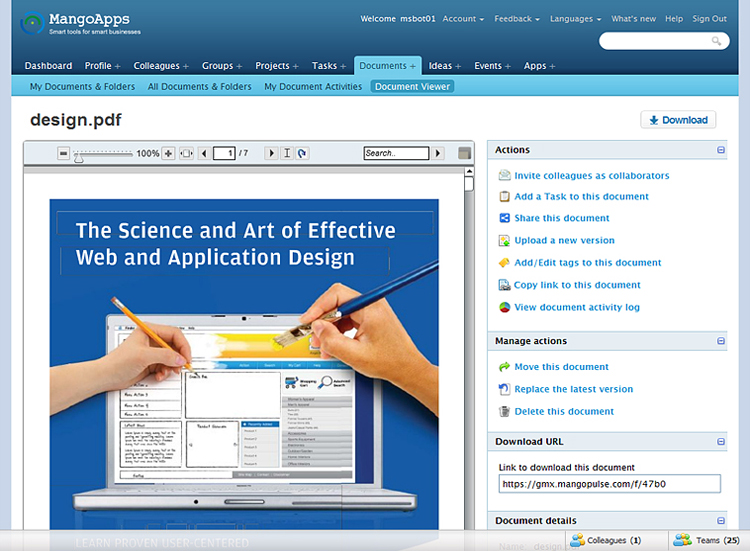Click the Colleagues people icon in bottom bar
This screenshot has height=551, width=750.
point(577,540)
